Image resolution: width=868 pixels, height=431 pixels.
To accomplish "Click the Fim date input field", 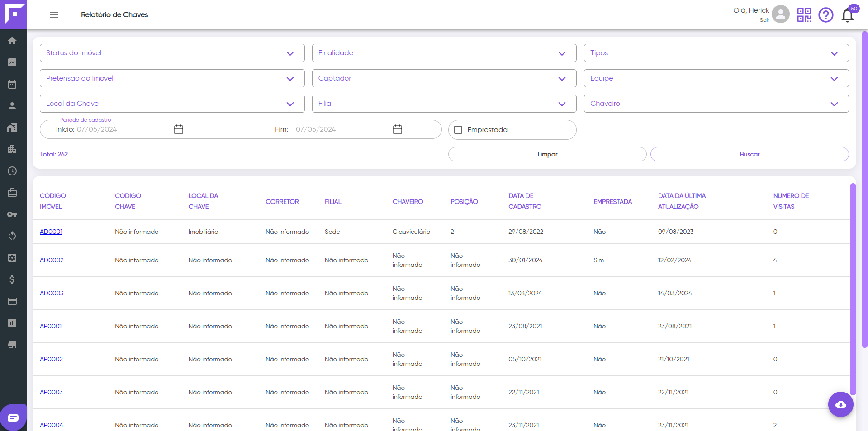I will (x=341, y=129).
